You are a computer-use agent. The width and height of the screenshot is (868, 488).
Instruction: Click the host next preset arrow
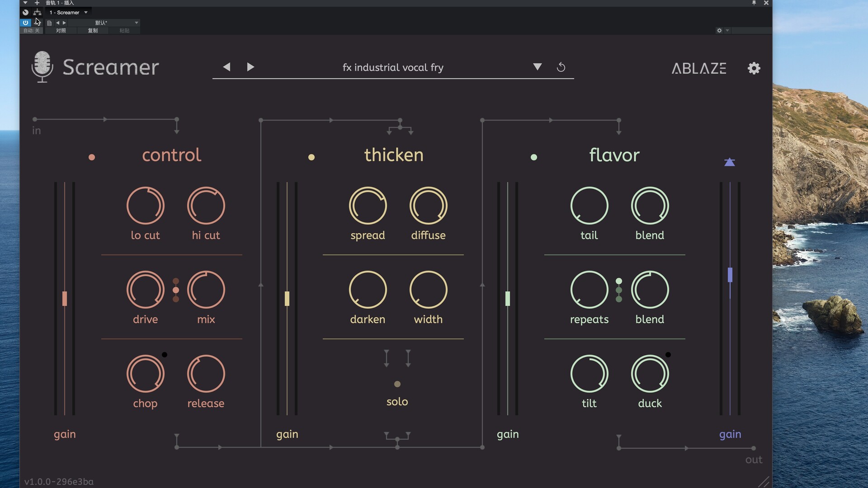[x=64, y=23]
